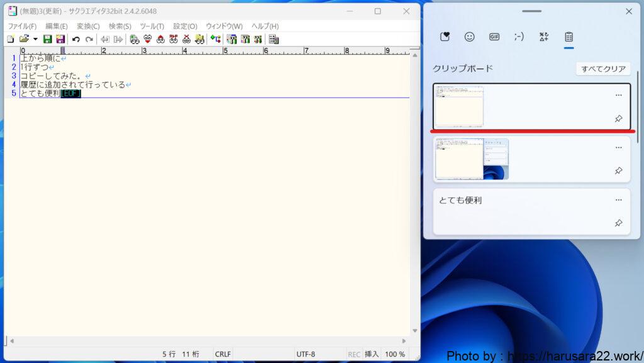Image resolution: width=644 pixels, height=363 pixels.
Task: Expand the dropdown arrow beside Open folder
Action: (x=35, y=39)
